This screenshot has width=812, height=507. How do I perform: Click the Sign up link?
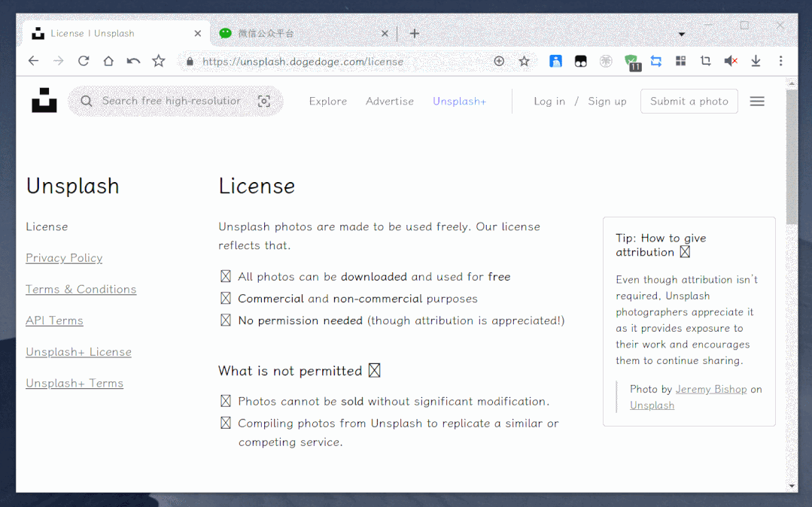click(x=607, y=101)
